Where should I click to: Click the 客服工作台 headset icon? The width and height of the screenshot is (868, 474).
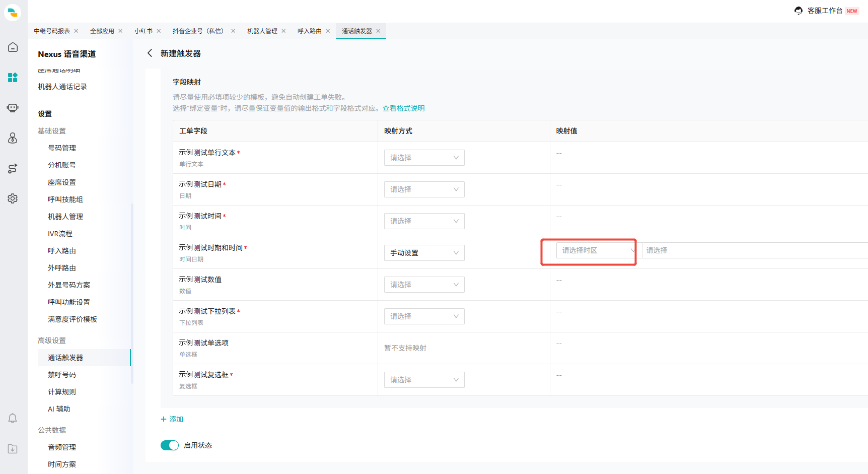pyautogui.click(x=799, y=11)
